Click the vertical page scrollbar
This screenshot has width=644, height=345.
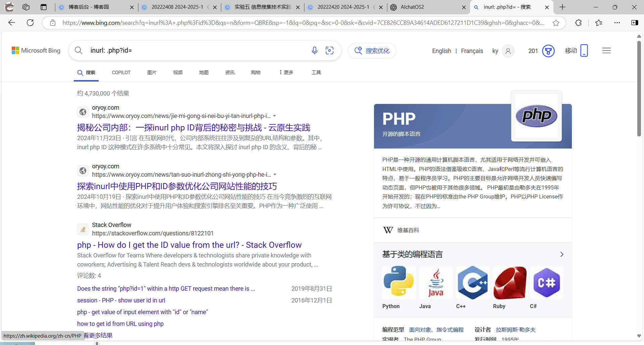(639, 89)
